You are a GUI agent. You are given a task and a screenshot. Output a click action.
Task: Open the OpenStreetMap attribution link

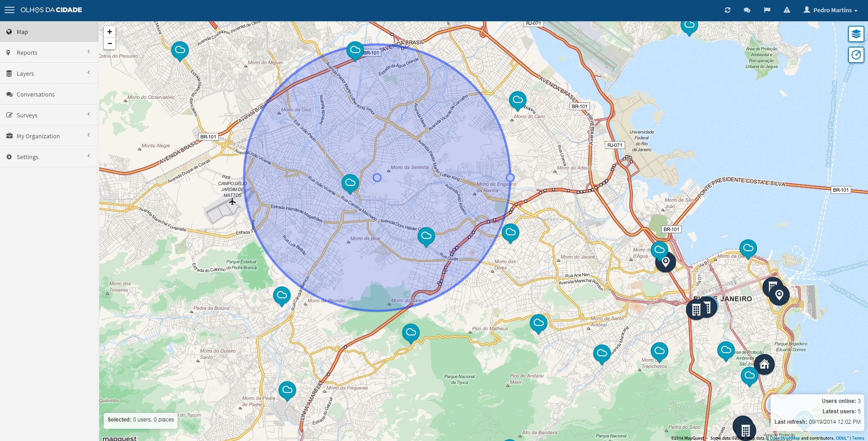(785, 438)
